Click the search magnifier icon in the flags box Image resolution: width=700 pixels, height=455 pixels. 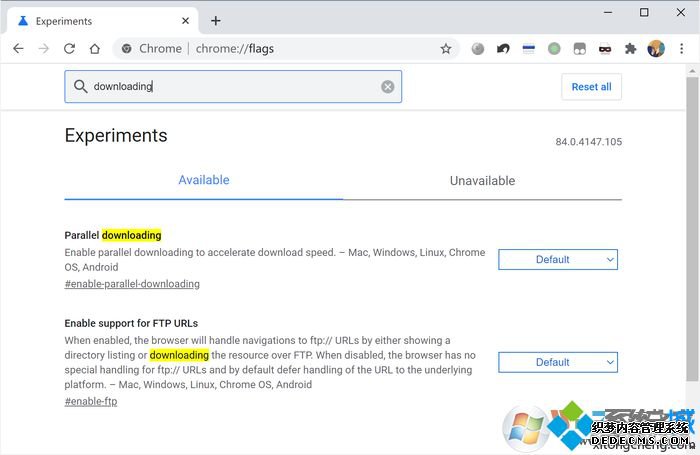tap(80, 86)
